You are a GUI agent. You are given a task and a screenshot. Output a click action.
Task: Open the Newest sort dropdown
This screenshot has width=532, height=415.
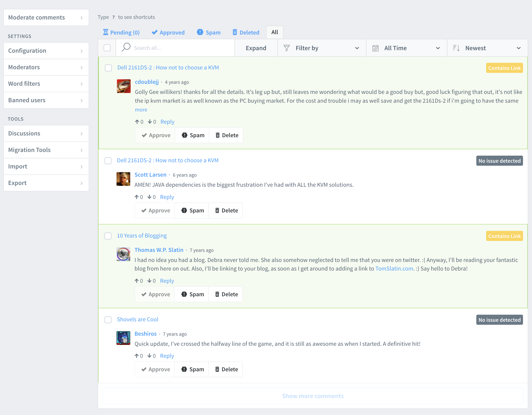tap(487, 48)
